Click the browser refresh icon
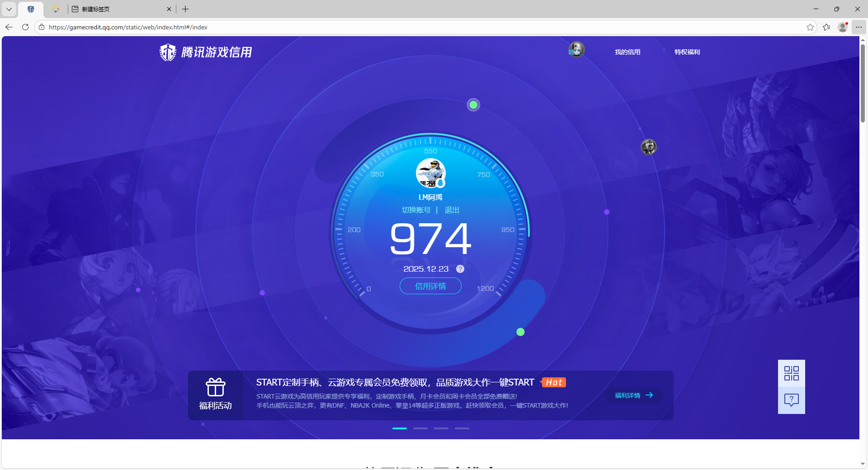The width and height of the screenshot is (868, 470). (25, 27)
